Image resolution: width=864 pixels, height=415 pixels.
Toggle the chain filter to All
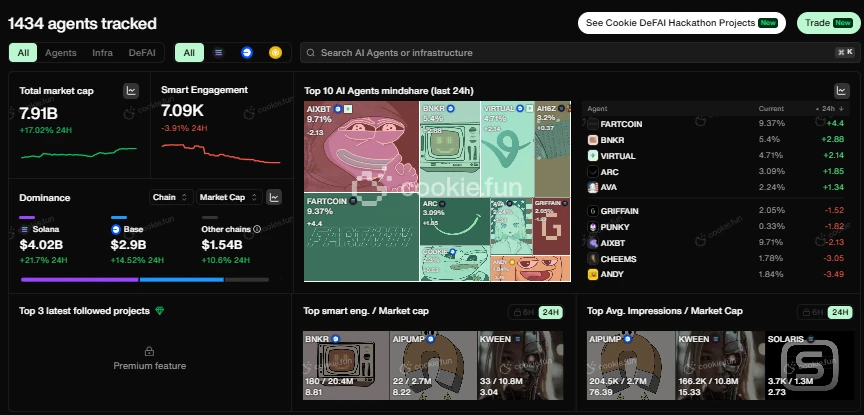pyautogui.click(x=189, y=52)
